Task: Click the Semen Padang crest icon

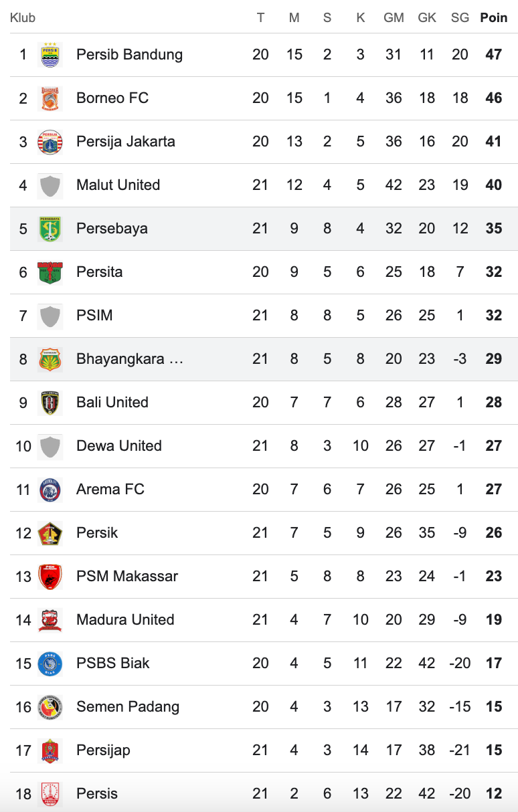Action: [x=50, y=707]
